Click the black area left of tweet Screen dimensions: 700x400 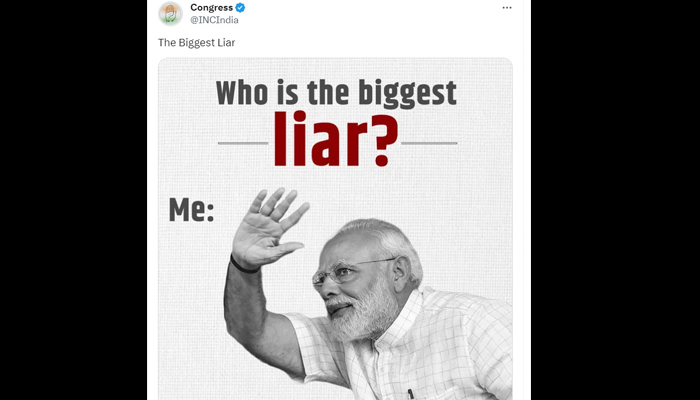pos(73,200)
